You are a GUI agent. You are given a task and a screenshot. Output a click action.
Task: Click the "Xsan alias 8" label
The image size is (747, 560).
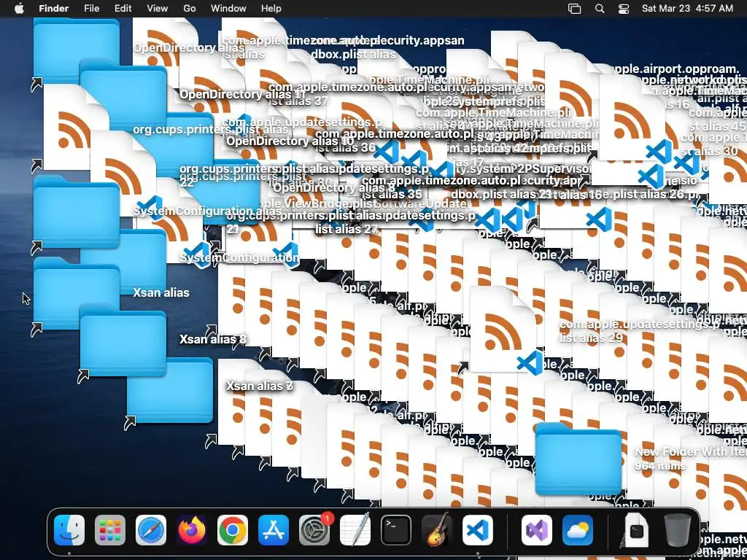(x=213, y=339)
